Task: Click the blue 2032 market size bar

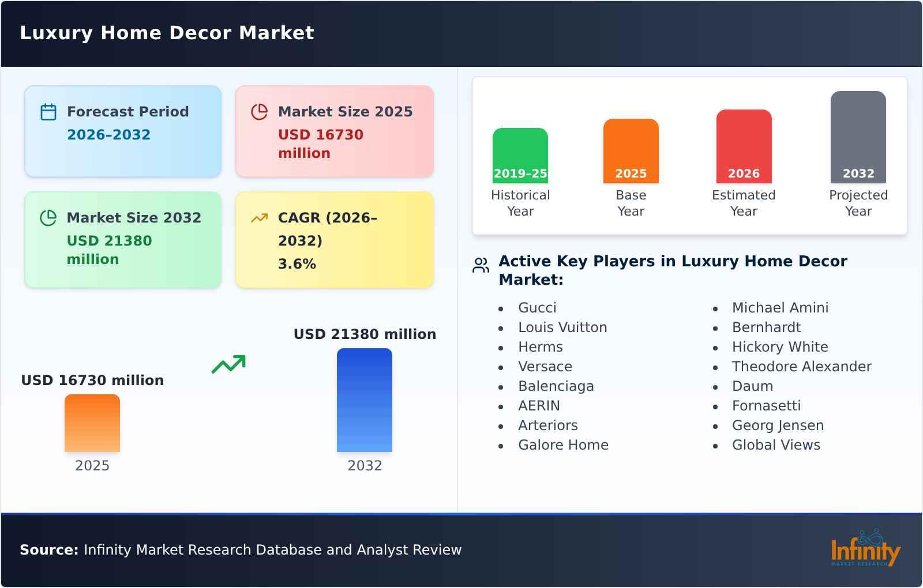Action: click(x=365, y=401)
